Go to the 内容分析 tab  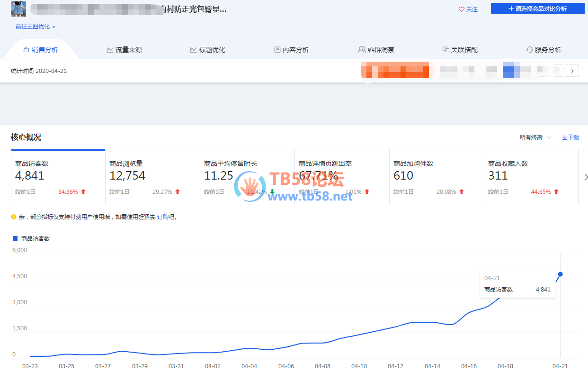(x=292, y=50)
